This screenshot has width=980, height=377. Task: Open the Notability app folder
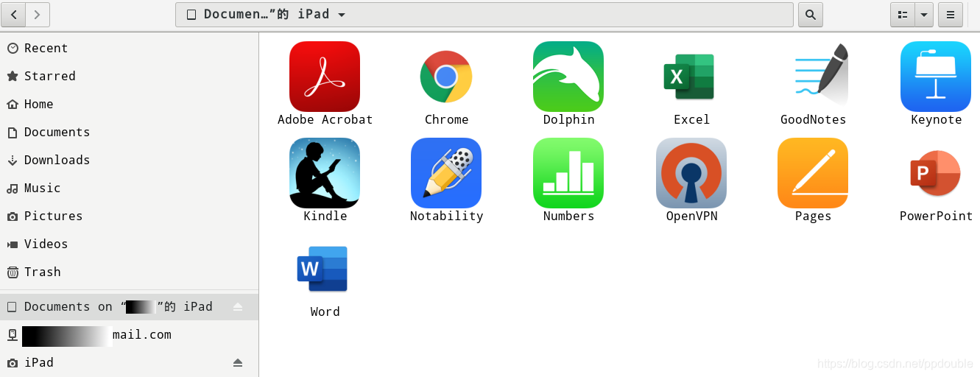[x=446, y=173]
